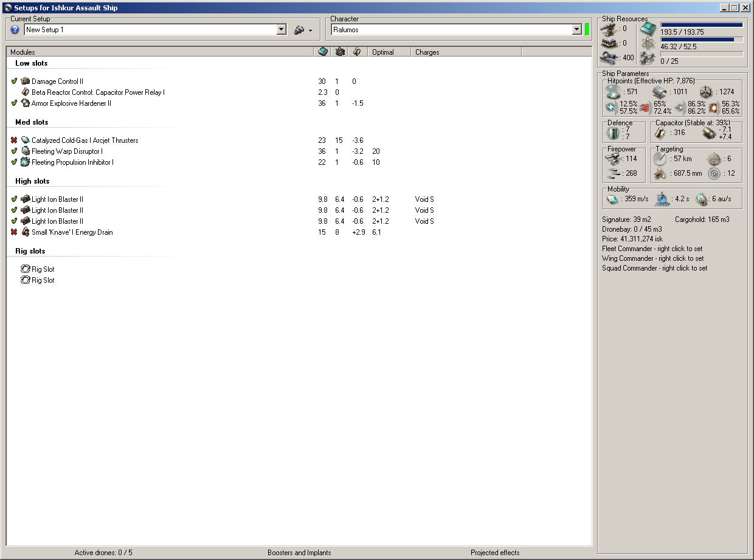Open the Projected effects panel
754x560 pixels.
tap(495, 553)
